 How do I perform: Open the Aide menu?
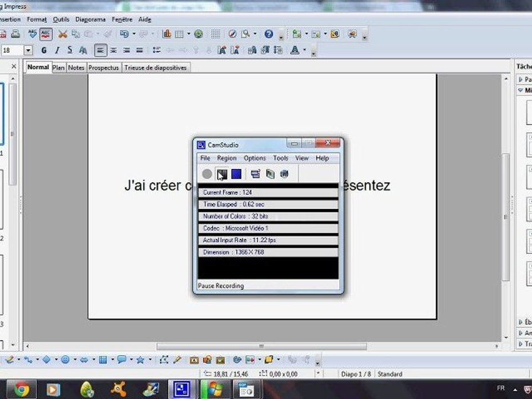tap(145, 20)
